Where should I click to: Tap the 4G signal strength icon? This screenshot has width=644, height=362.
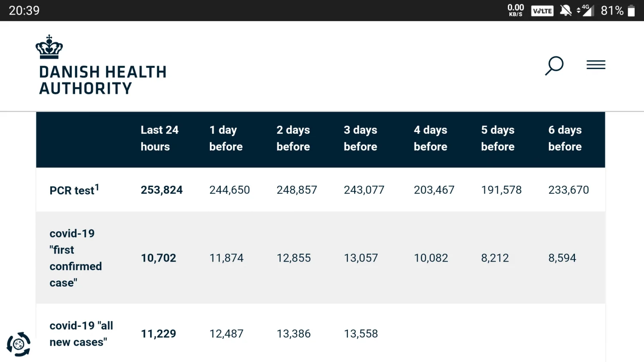pos(586,10)
